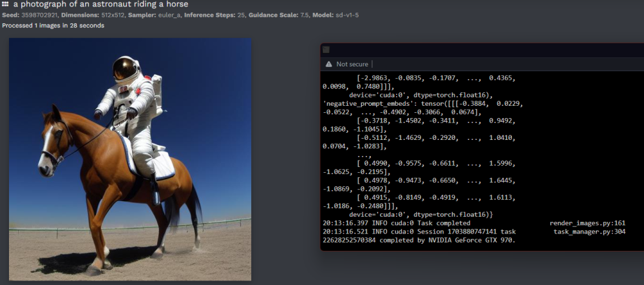Click the Not secure warning triangle icon
Screen dimensions: 644x285
(x=328, y=64)
